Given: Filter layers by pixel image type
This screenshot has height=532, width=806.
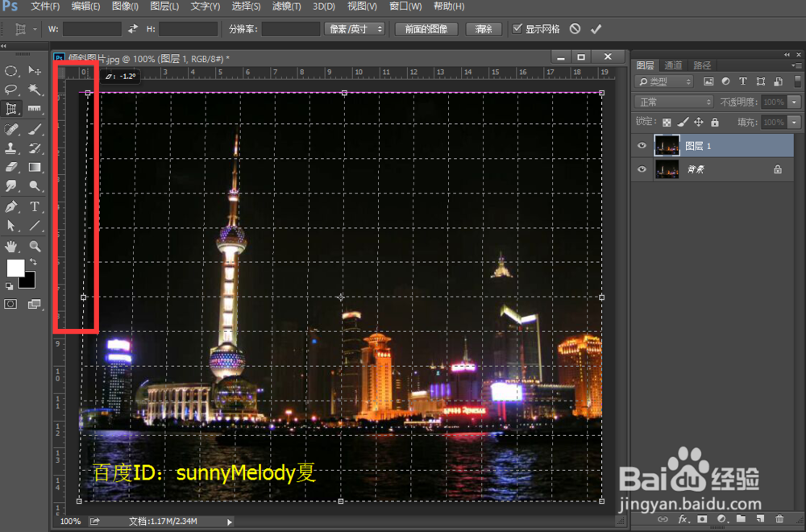Looking at the screenshot, I should point(708,81).
